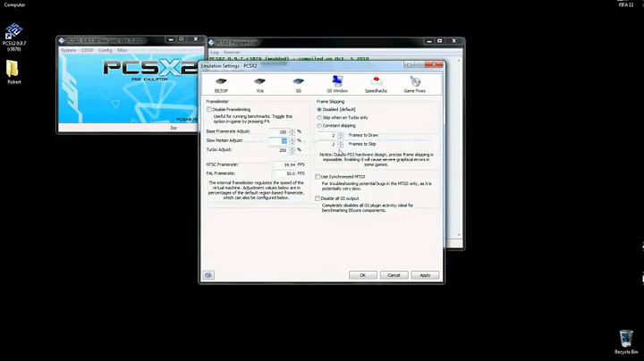
Task: Open the Game Fixes tab
Action: pyautogui.click(x=414, y=85)
